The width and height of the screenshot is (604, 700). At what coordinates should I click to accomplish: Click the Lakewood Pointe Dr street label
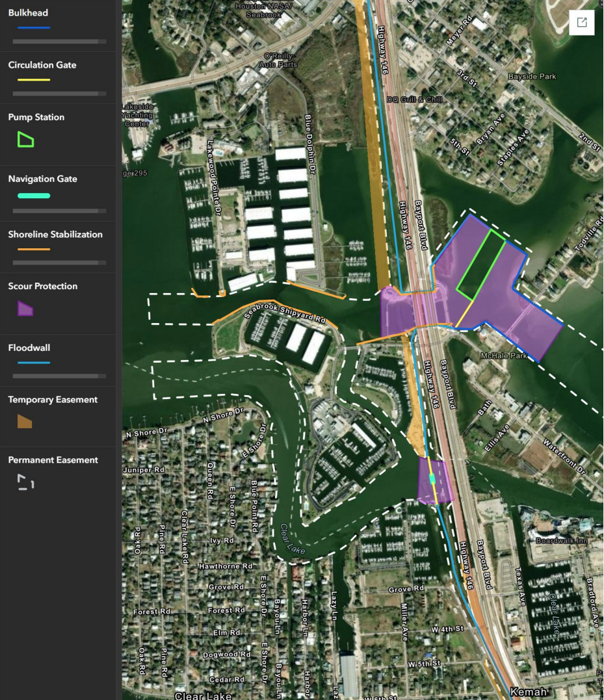214,177
